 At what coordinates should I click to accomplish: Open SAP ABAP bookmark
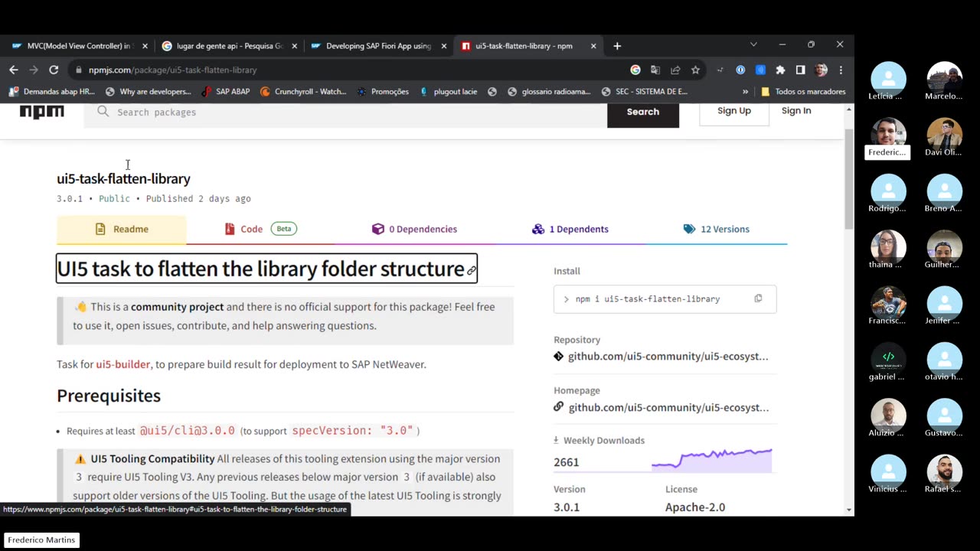click(226, 92)
